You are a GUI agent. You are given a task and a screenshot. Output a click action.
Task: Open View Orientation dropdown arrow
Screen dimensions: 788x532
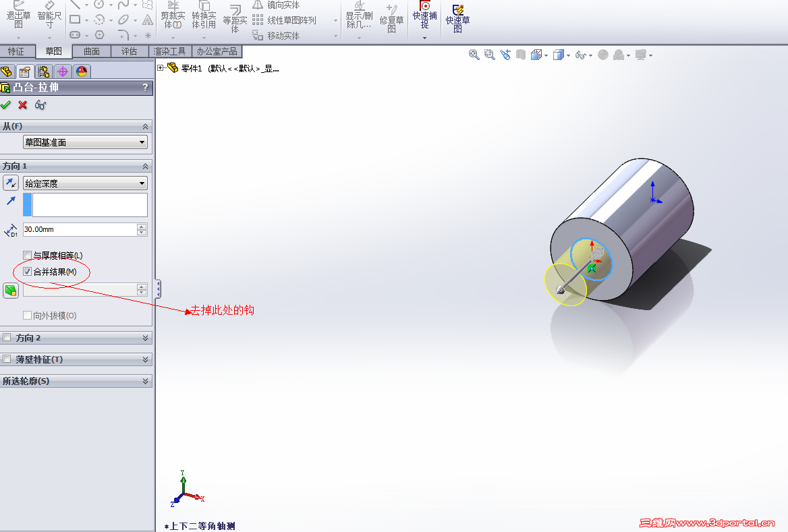(546, 55)
